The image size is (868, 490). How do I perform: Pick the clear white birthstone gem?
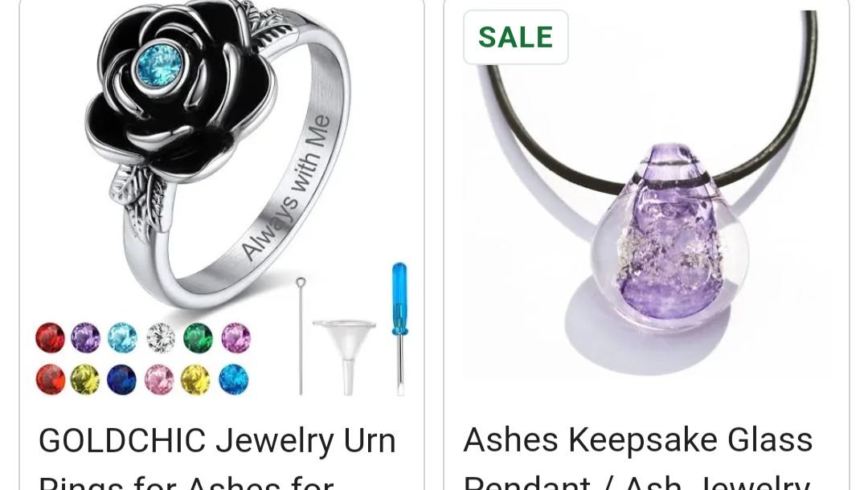pos(161,337)
